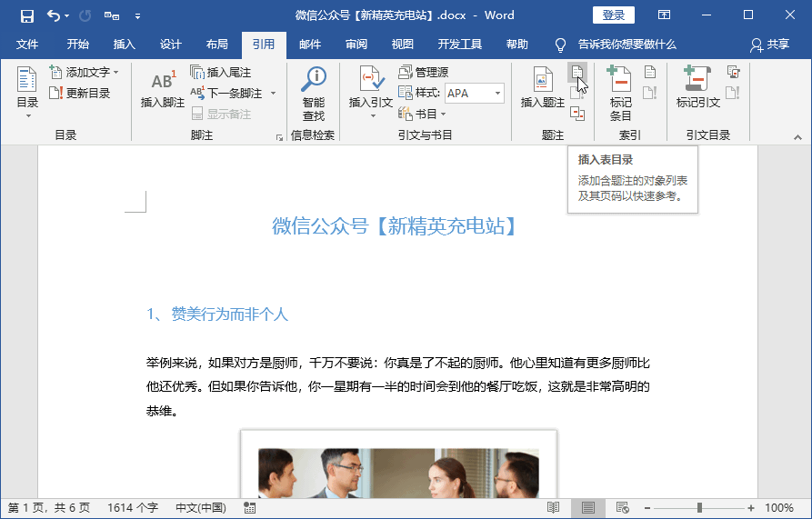
Task: Click the greyed-out Redo icon
Action: click(85, 16)
